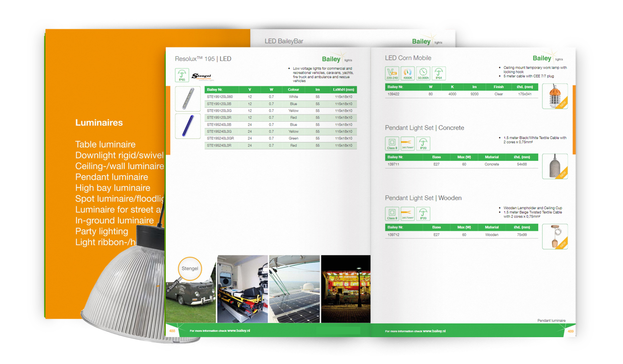Select 'High bay luminaire' on the orange cover
The image size is (623, 364).
(x=113, y=188)
